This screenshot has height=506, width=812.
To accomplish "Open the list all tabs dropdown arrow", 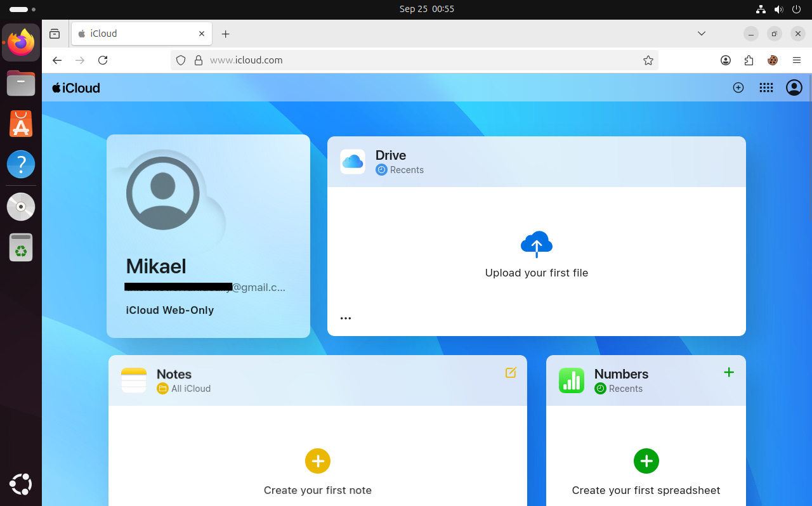I will [x=701, y=34].
